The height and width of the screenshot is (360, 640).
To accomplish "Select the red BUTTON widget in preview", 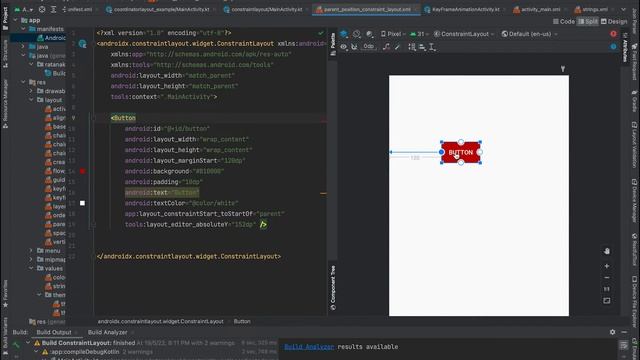I will (461, 152).
